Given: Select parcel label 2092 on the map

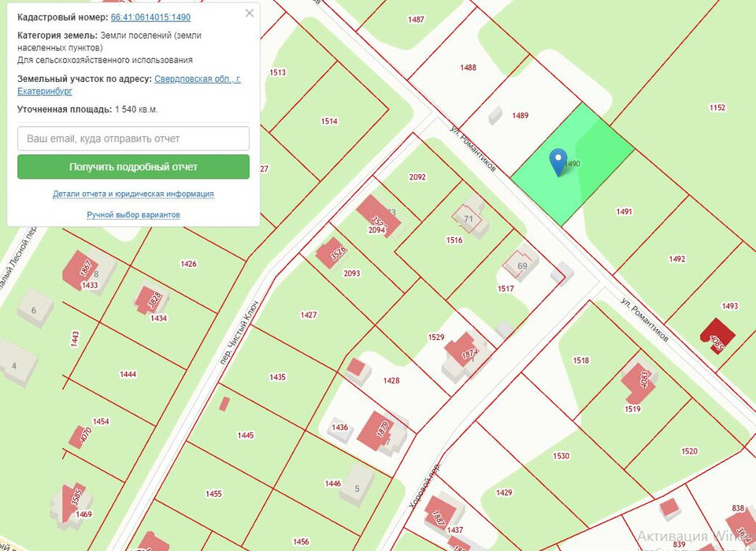Looking at the screenshot, I should click(417, 177).
